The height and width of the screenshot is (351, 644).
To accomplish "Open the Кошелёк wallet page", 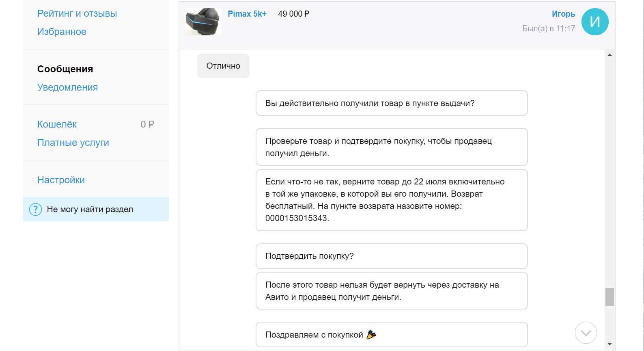I will click(x=57, y=124).
